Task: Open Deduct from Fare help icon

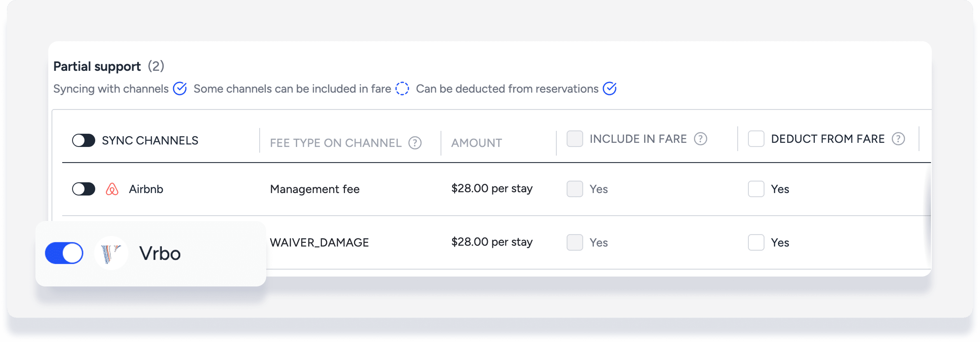Action: click(898, 139)
